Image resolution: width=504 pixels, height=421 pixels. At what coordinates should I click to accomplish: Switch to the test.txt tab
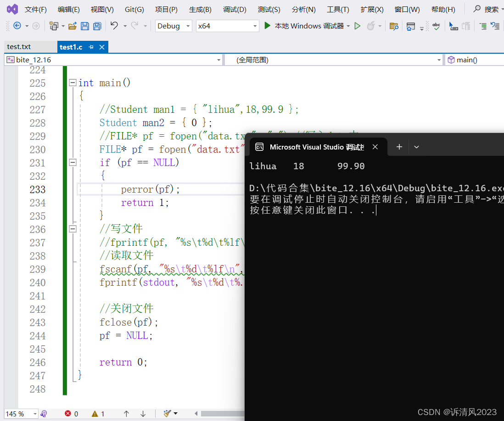[x=19, y=47]
